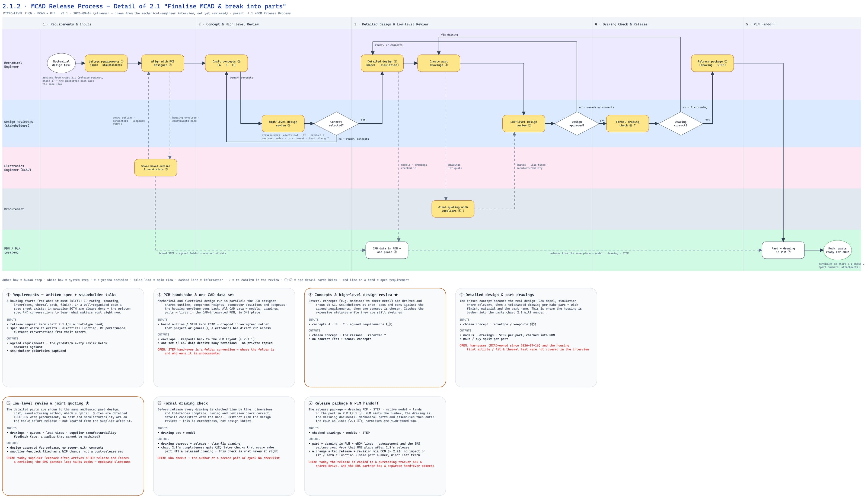
Task: Select the 'Align with PCB designer ②' box
Action: (x=163, y=63)
